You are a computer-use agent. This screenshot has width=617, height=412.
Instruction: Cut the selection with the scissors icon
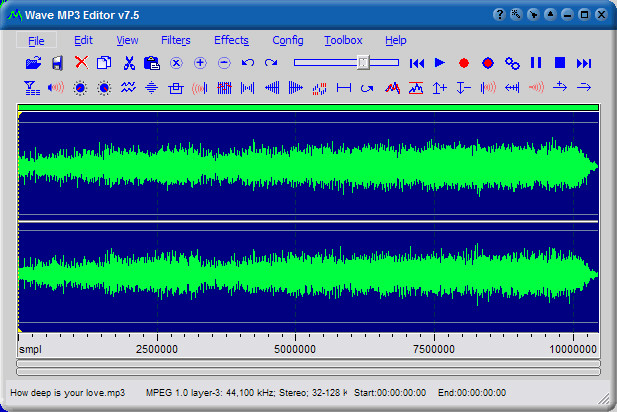tap(129, 63)
